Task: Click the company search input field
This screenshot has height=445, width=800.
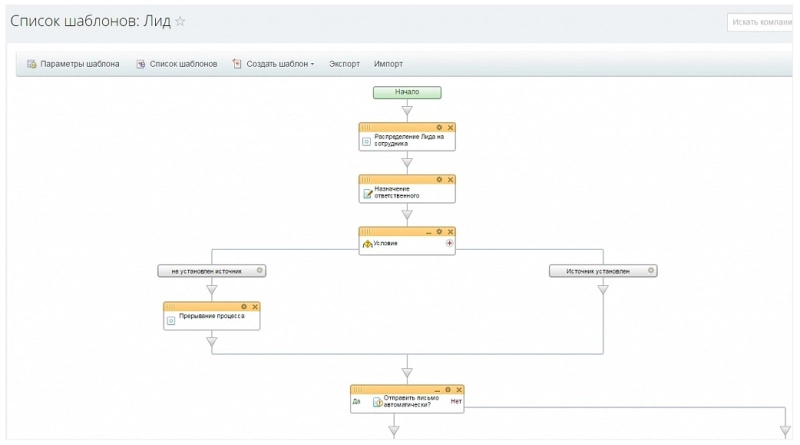Action: click(762, 21)
